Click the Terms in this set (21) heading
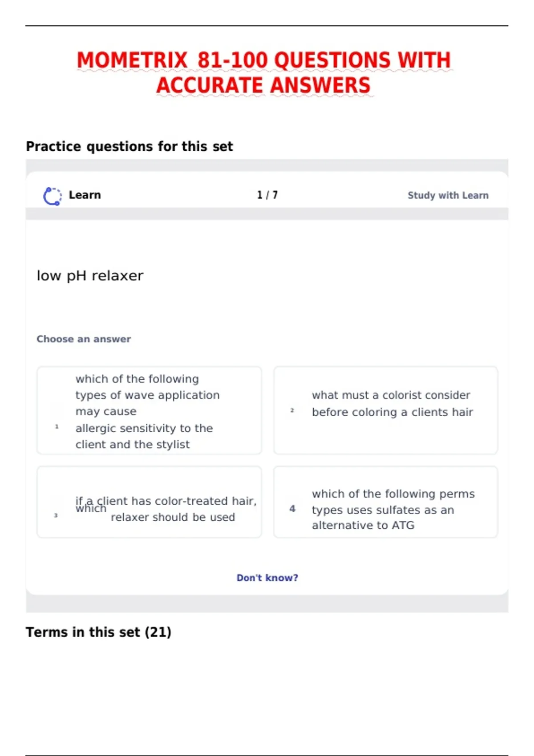Image resolution: width=534 pixels, height=756 pixels. (98, 632)
